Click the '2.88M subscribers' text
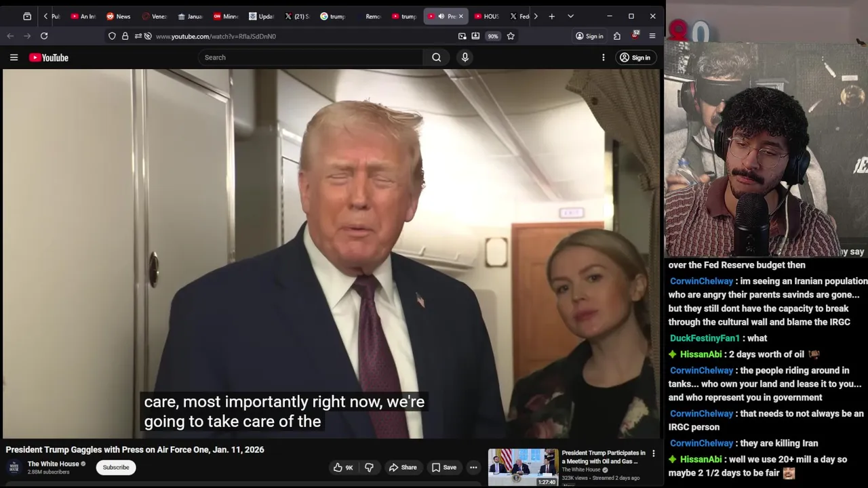The image size is (868, 488). tap(48, 472)
